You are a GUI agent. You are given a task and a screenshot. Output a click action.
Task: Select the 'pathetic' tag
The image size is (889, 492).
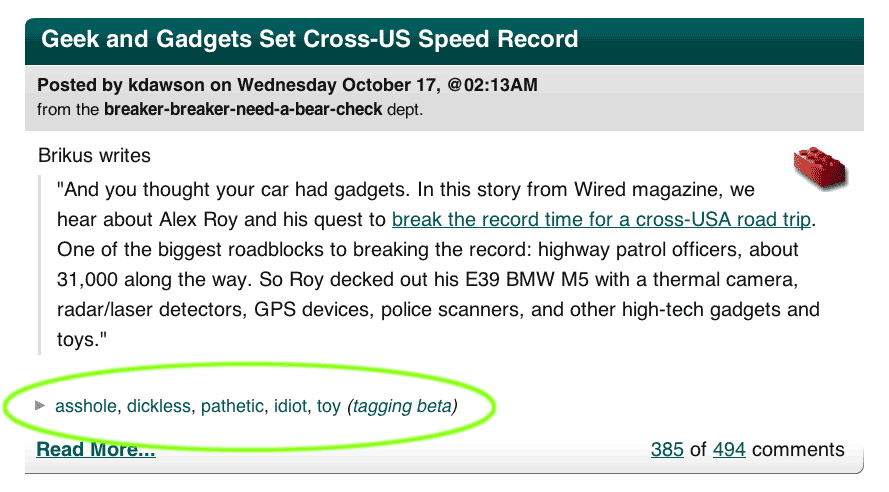pyautogui.click(x=232, y=406)
